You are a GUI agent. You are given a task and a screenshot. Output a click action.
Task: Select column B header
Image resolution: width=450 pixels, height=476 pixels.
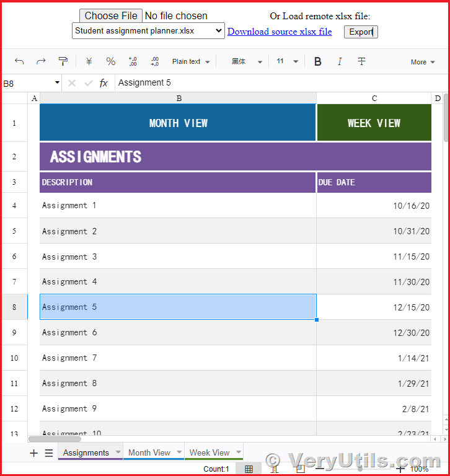pyautogui.click(x=179, y=99)
